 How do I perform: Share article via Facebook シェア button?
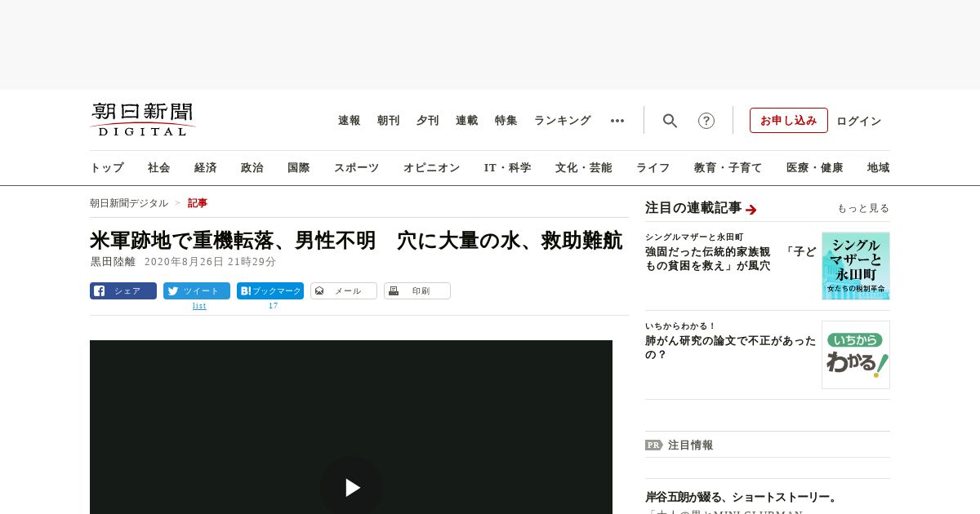(123, 290)
